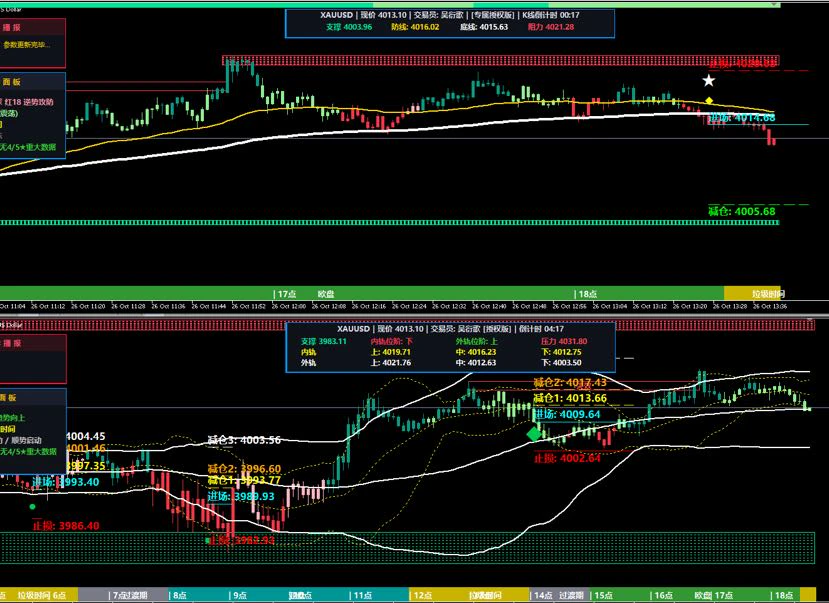
Task: Click the yellow 垃圾时间 segment on upper session bar
Action: pos(754,294)
